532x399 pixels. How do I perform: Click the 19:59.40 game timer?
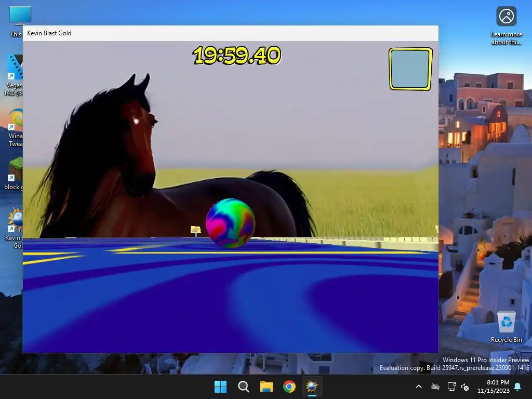tap(237, 55)
